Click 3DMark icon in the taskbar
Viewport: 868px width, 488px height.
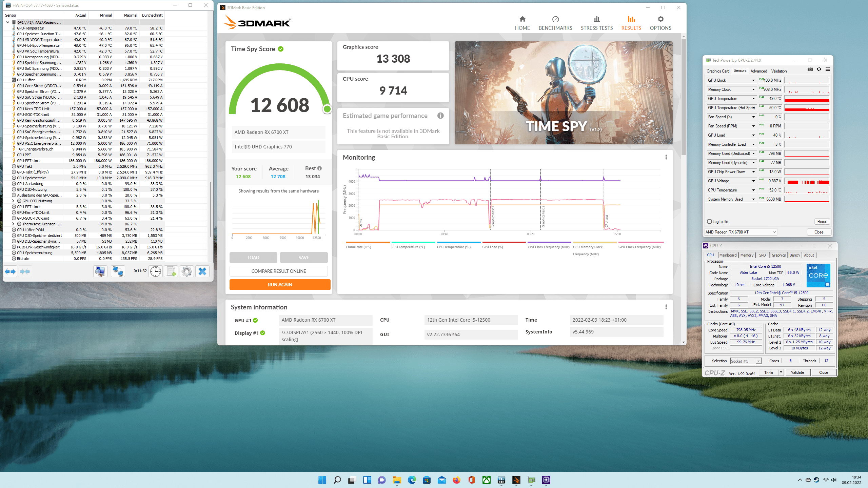tap(516, 480)
